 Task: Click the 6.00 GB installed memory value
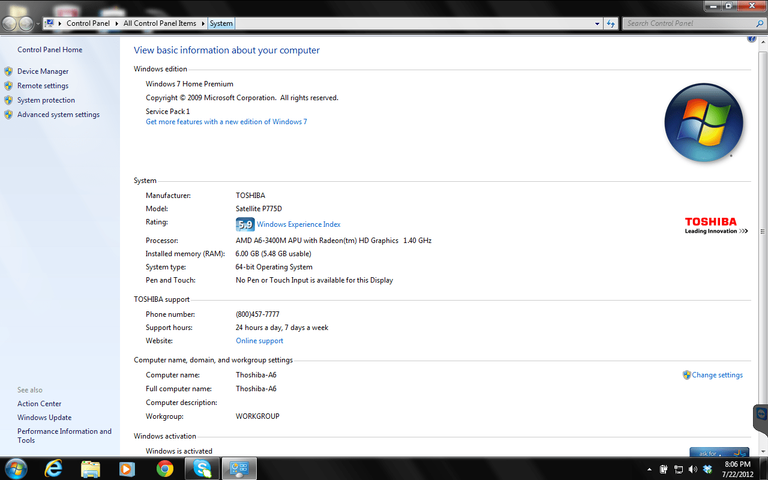[273, 254]
